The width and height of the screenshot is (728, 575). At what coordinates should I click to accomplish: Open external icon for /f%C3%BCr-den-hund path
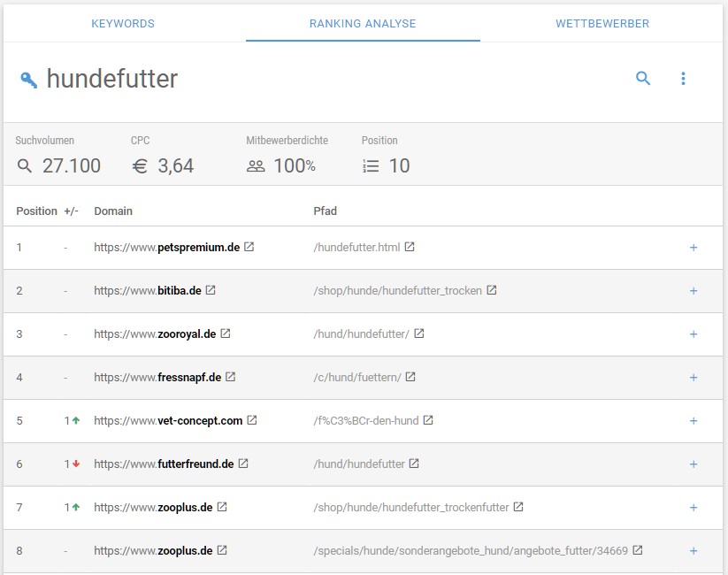428,420
